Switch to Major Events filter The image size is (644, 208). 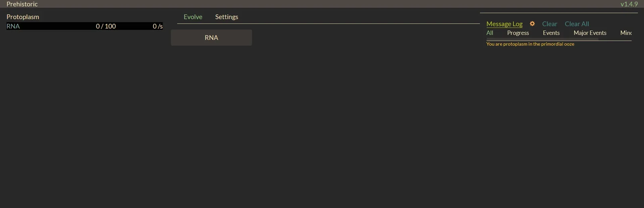(590, 33)
